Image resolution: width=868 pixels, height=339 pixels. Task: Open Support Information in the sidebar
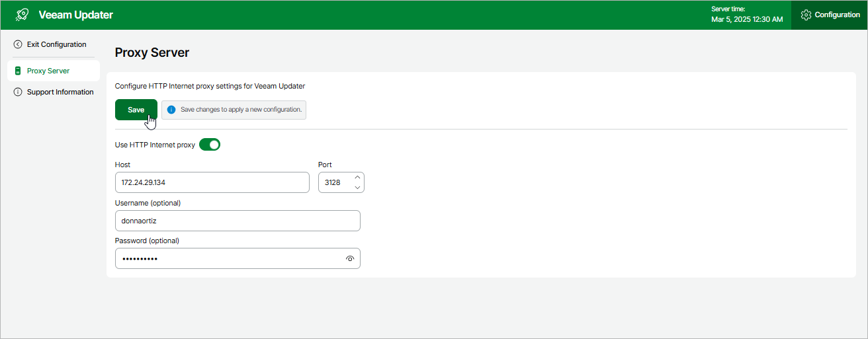pos(54,92)
